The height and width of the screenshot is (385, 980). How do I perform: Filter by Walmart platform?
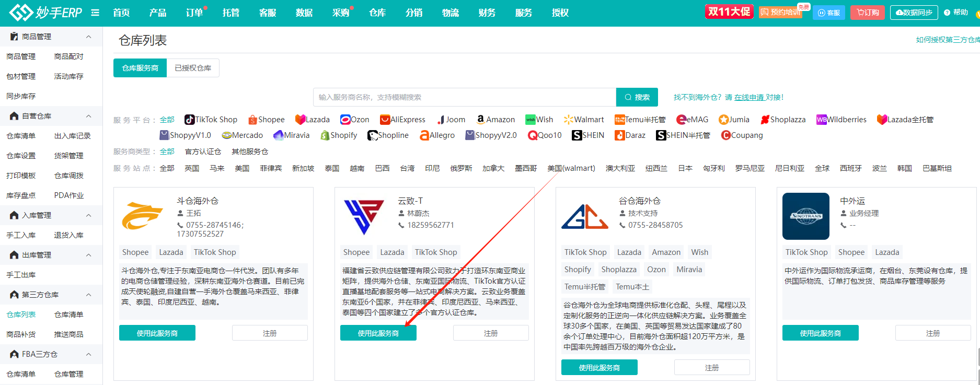[583, 120]
